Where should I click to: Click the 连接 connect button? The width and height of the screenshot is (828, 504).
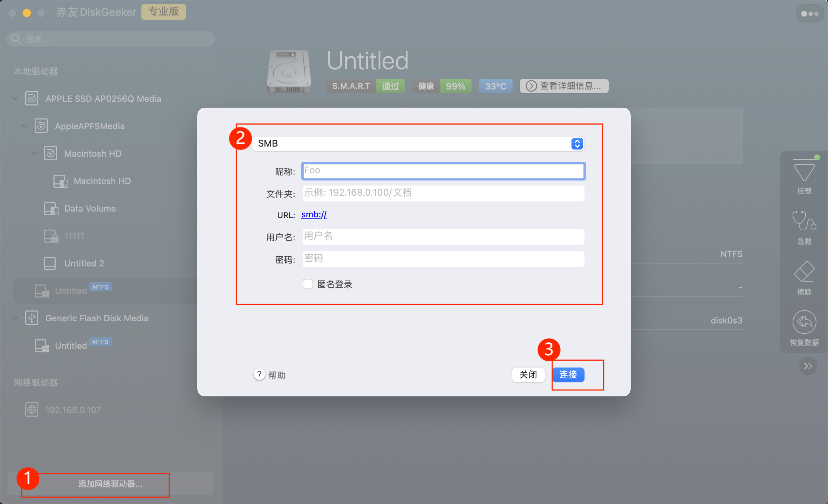point(568,375)
